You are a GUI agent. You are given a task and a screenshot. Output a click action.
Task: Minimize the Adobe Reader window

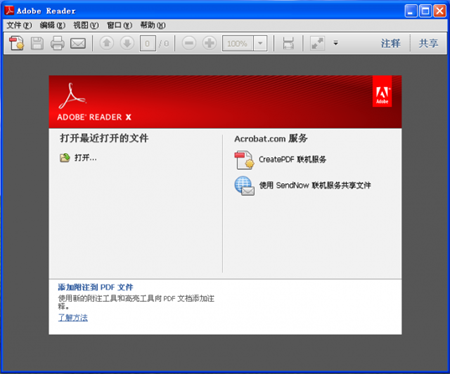[x=411, y=11]
